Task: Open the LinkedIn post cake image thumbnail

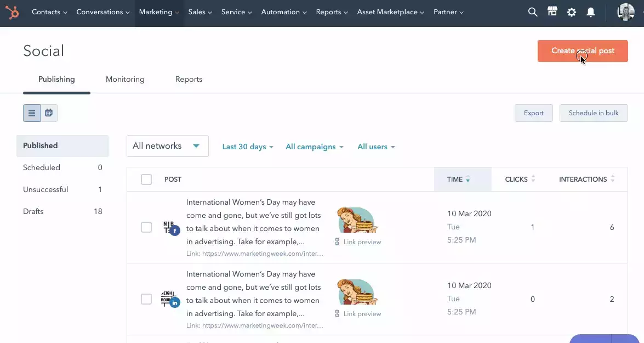Action: (x=357, y=292)
